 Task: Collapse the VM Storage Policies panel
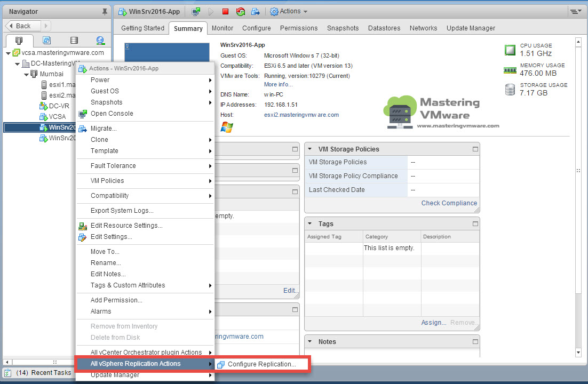pos(310,149)
